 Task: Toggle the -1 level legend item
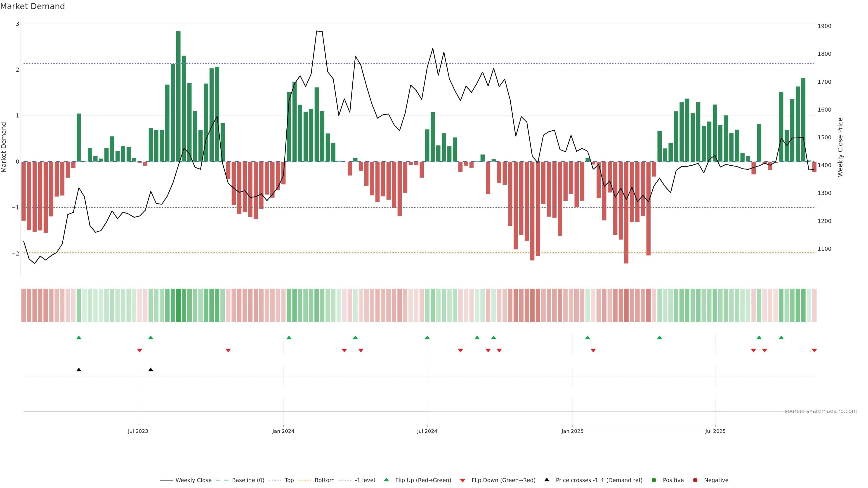click(x=365, y=480)
